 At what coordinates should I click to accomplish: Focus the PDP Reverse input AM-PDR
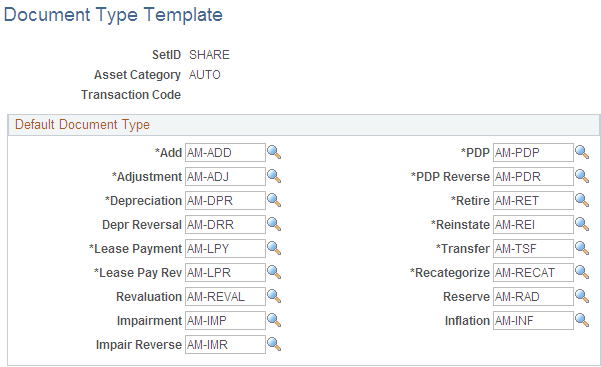pyautogui.click(x=533, y=176)
